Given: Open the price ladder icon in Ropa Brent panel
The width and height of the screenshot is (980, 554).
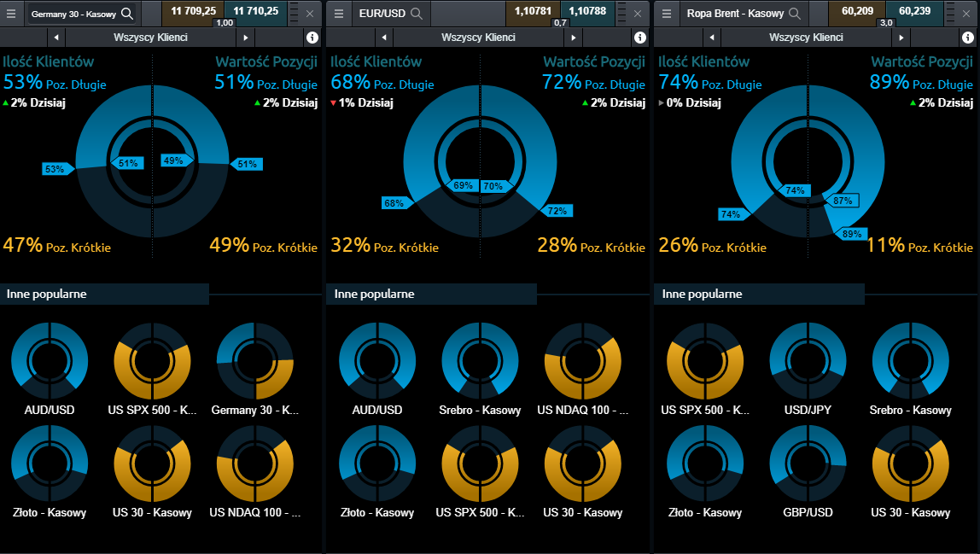Looking at the screenshot, I should tap(948, 14).
